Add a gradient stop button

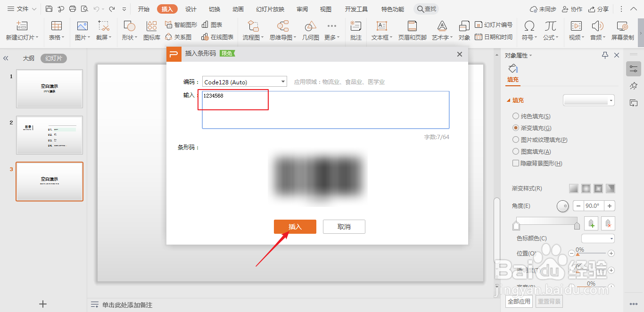coord(591,223)
